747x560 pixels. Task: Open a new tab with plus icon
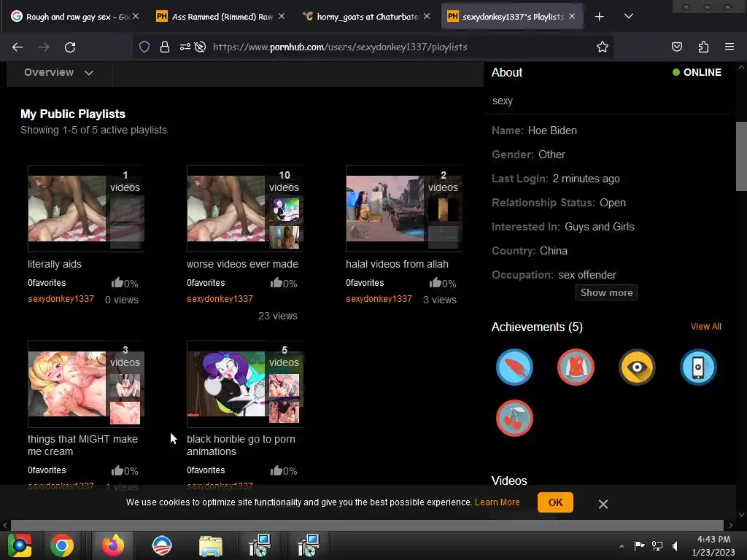pos(600,17)
